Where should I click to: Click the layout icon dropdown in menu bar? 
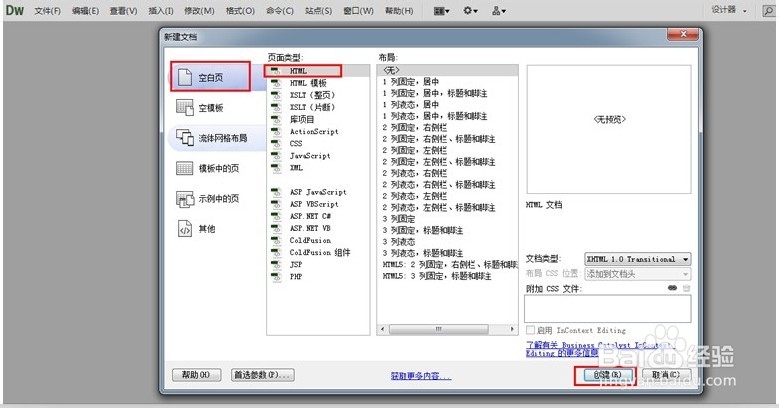click(x=441, y=10)
